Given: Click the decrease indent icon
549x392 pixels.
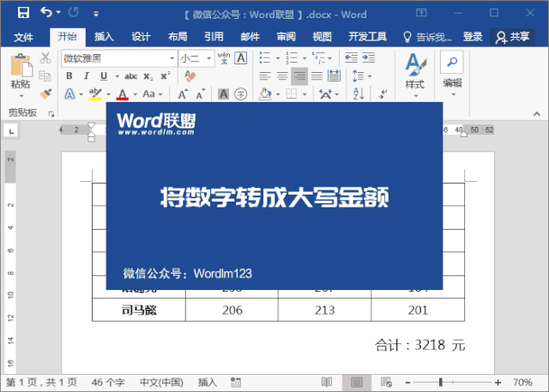Looking at the screenshot, I should click(351, 57).
